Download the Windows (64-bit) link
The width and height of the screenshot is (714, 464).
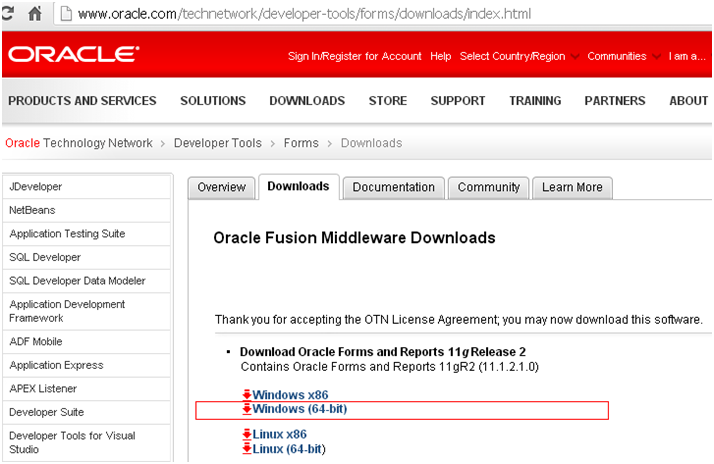(x=300, y=409)
